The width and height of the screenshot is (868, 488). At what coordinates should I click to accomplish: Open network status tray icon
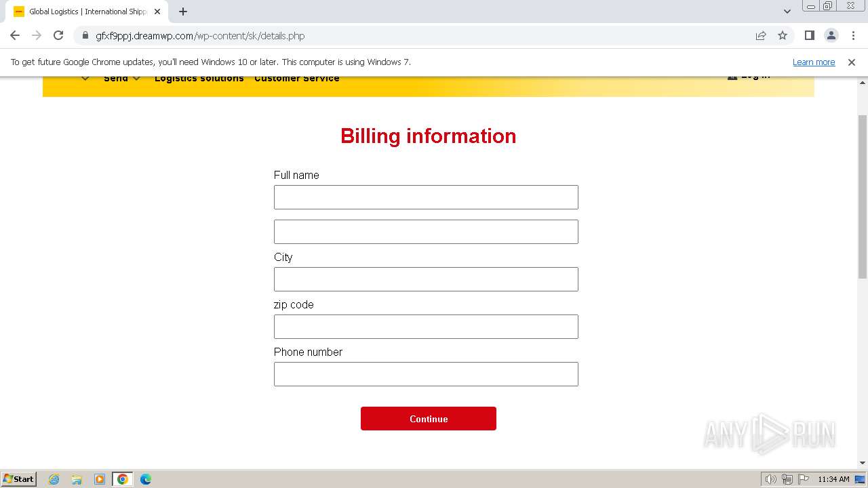[787, 479]
